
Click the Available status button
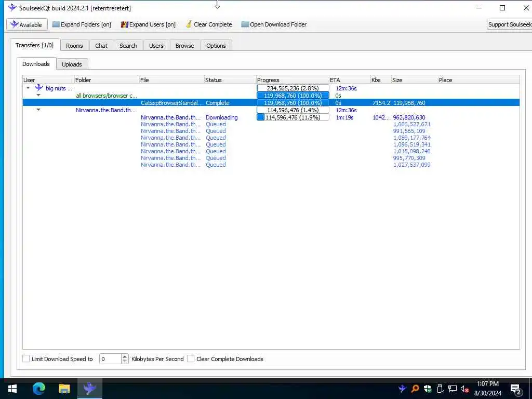pyautogui.click(x=27, y=24)
